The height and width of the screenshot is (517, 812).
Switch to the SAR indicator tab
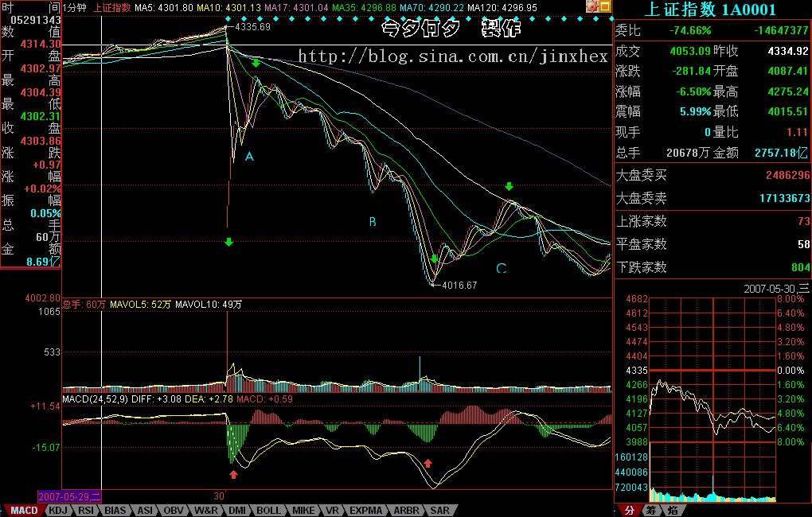tap(439, 510)
